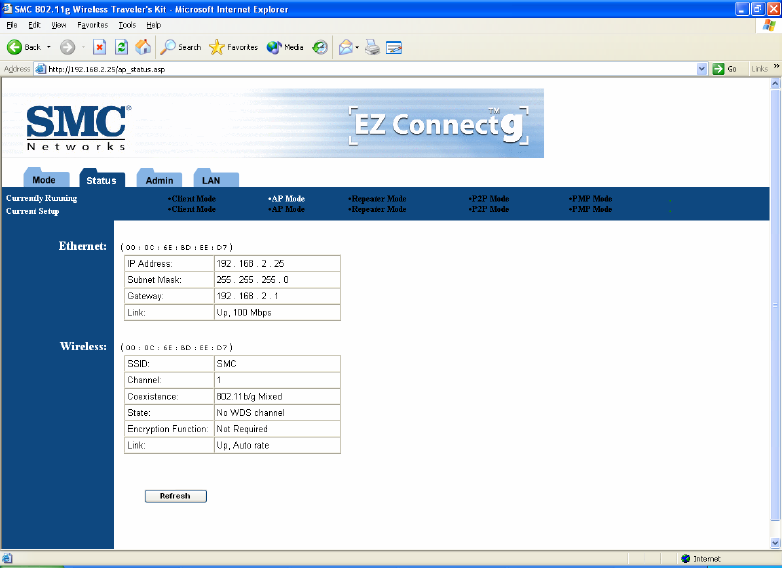
Task: Click the green Refresh page icon
Action: pos(121,47)
